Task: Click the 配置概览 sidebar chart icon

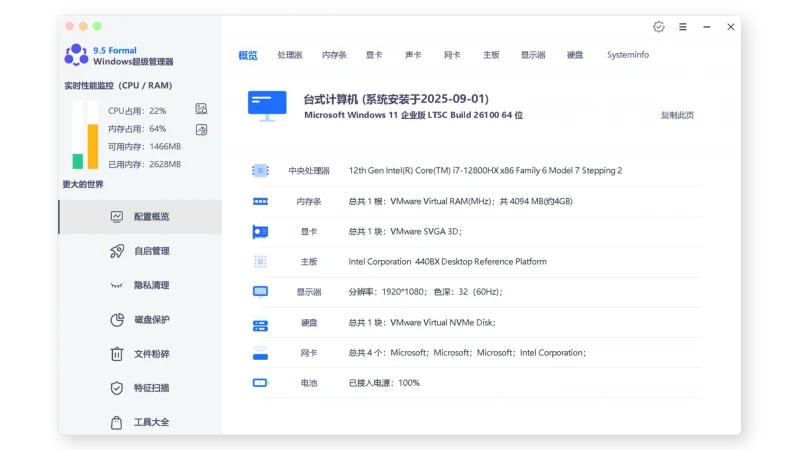Action: 117,217
